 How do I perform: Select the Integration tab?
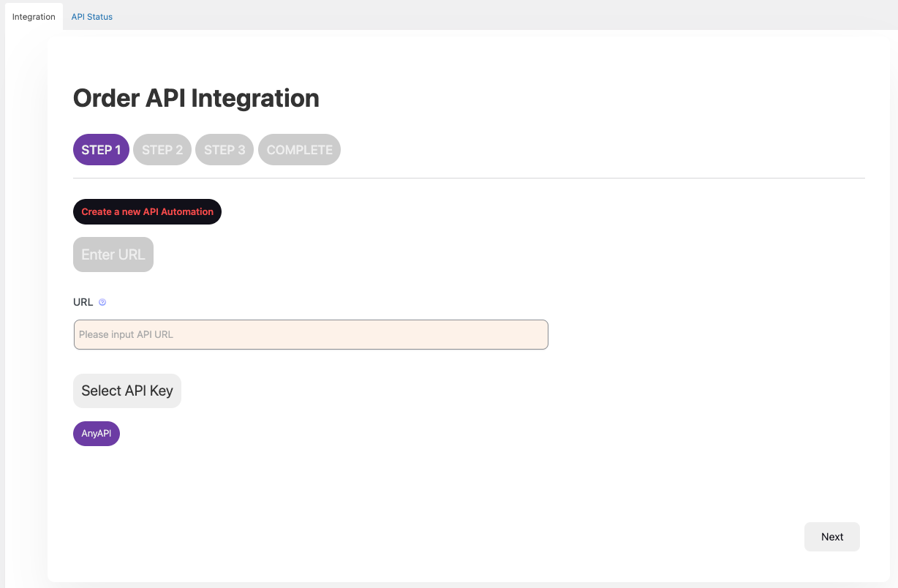point(34,17)
